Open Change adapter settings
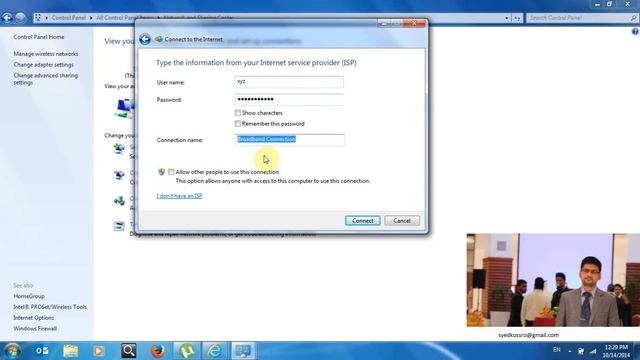 43,64
